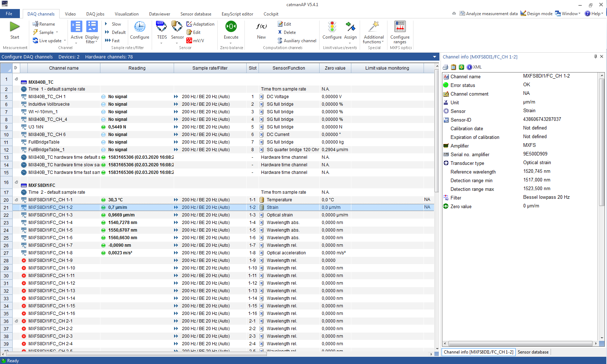The image size is (607, 364).
Task: Toggle sensor checkbox for U3 1kN row
Action: pyautogui.click(x=261, y=127)
